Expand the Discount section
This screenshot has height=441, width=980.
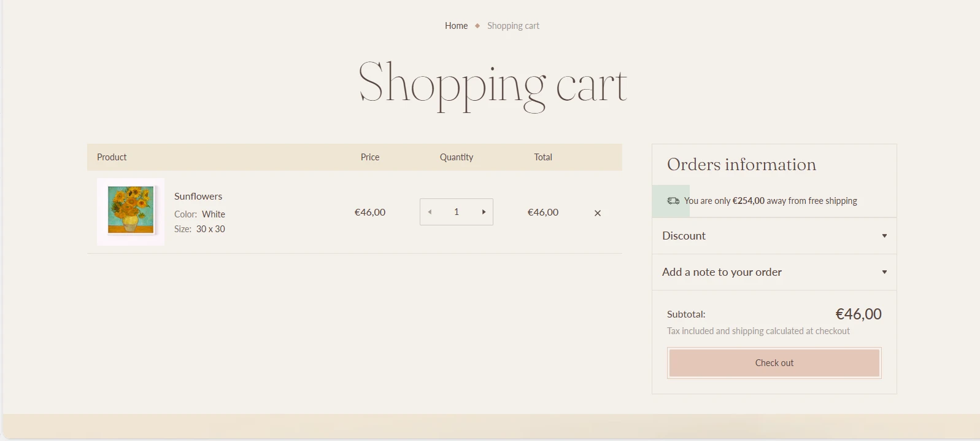point(774,236)
